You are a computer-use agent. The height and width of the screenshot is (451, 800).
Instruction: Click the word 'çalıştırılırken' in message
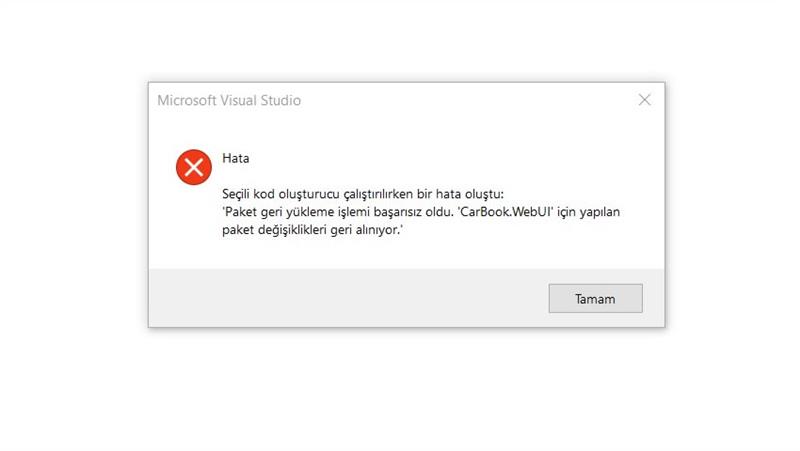[378, 194]
